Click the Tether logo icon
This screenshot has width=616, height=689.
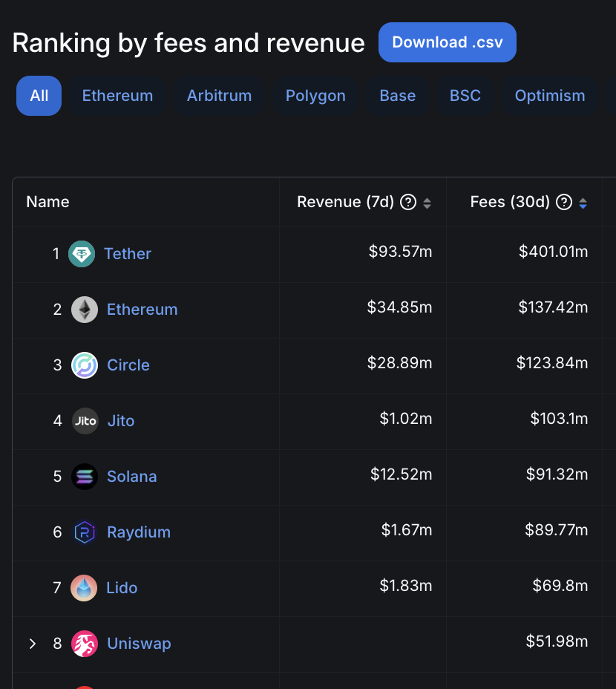coord(82,254)
